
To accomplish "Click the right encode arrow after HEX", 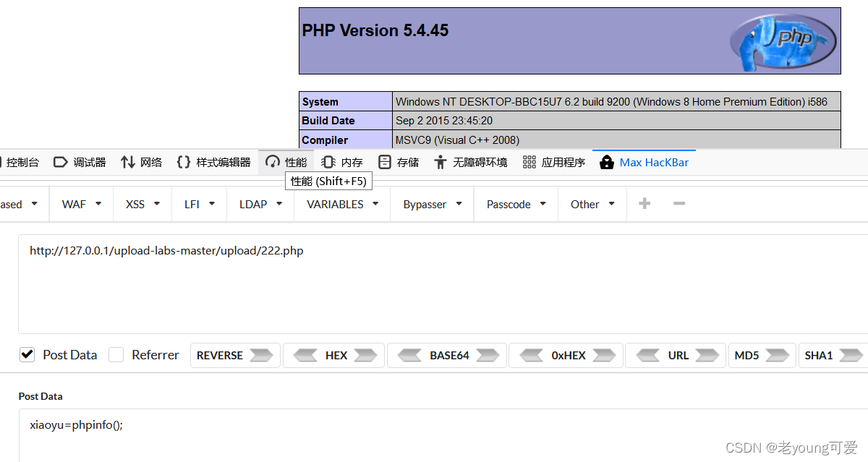I will 365,355.
